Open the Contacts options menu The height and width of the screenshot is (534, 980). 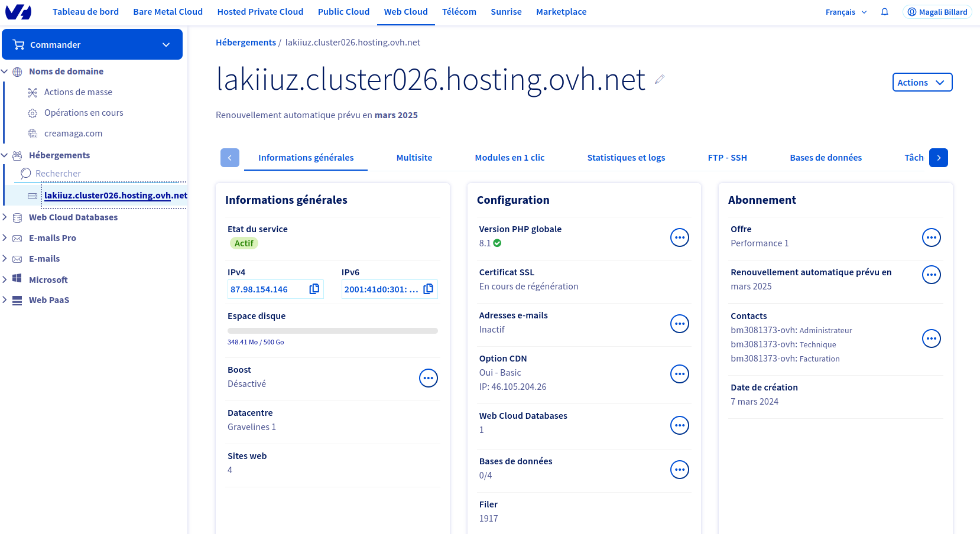pos(931,338)
